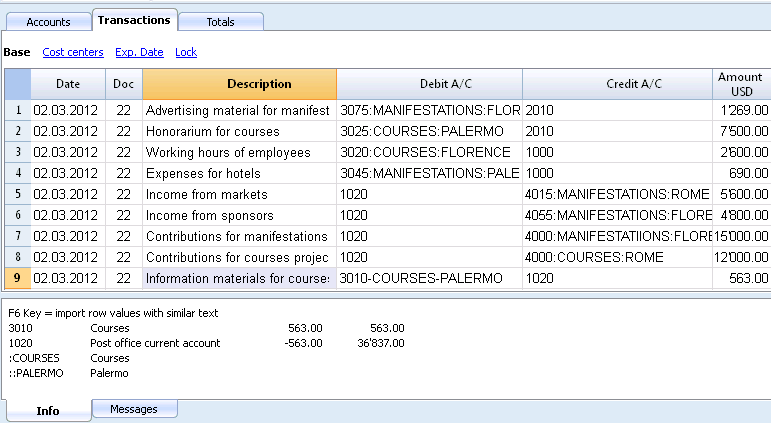The image size is (771, 423).
Task: Click the Doc column header
Action: [x=123, y=84]
